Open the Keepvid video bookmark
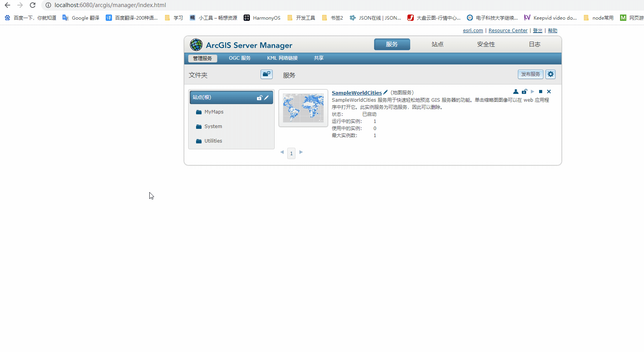644x352 pixels. 550,18
